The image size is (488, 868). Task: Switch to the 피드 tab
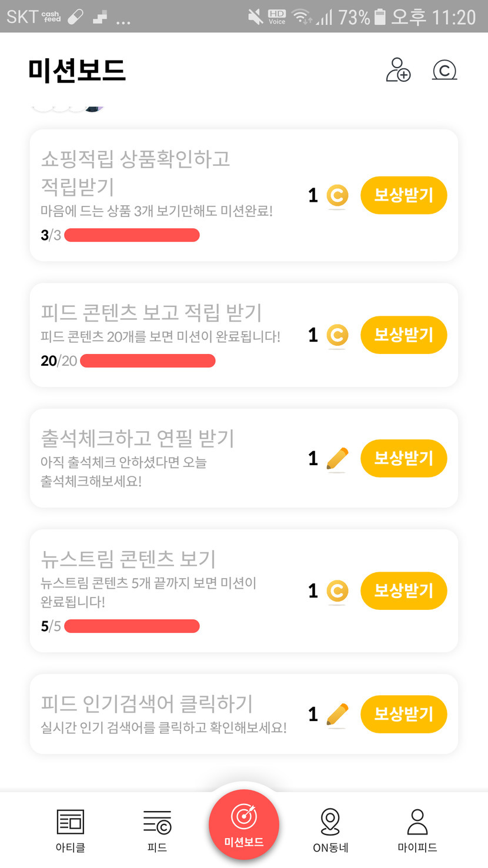[157, 830]
